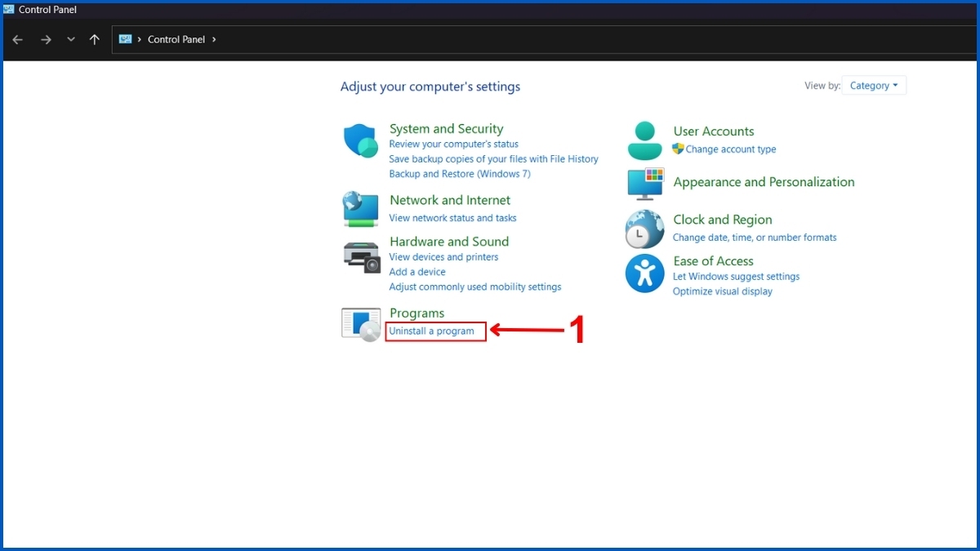Open Appearance and Personalization category
The height and width of the screenshot is (551, 980).
(764, 182)
